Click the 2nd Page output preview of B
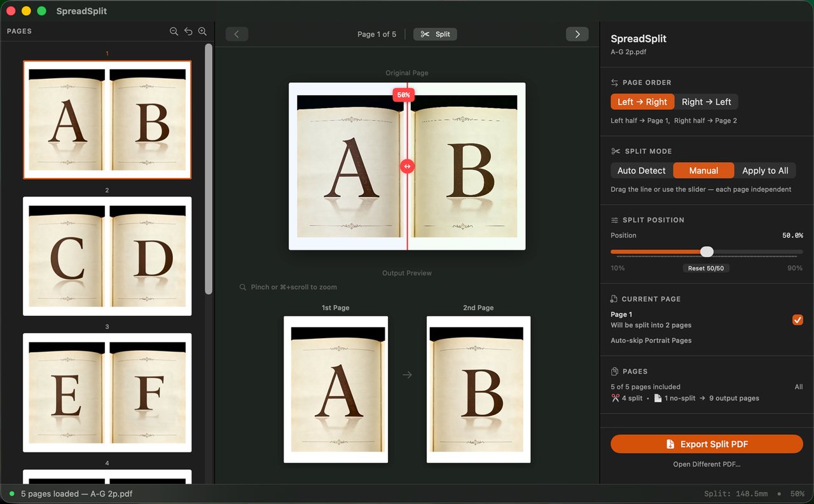This screenshot has width=814, height=504. [478, 389]
